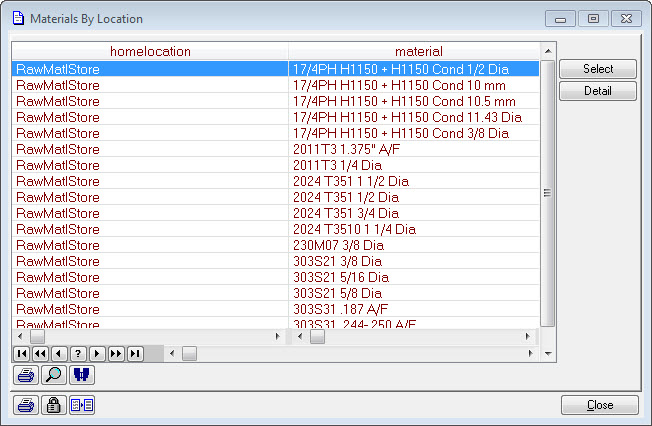Click homelocation column scroll-left arrow
This screenshot has height=426, width=652.
[x=20, y=337]
